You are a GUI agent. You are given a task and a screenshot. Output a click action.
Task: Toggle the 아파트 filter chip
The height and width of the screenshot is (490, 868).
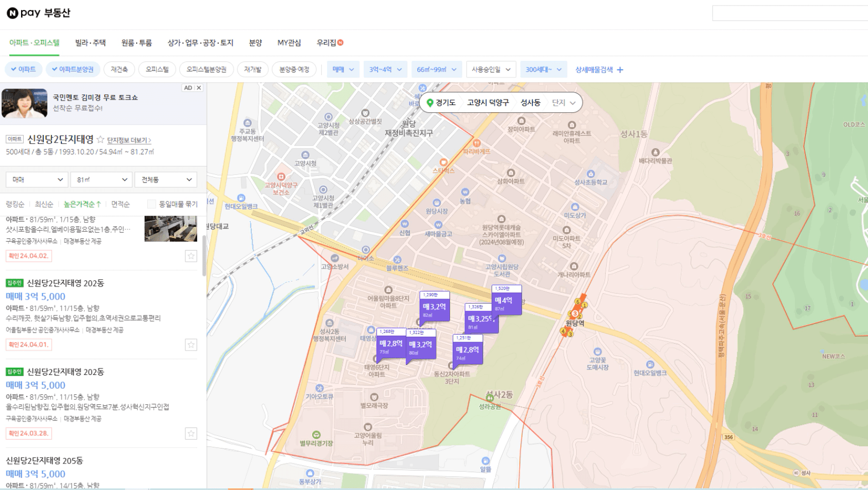[23, 70]
